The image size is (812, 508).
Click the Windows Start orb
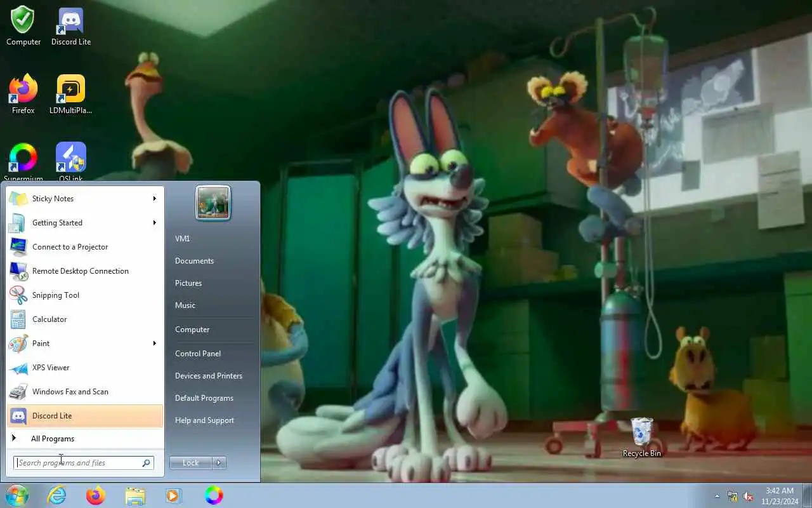tap(16, 495)
